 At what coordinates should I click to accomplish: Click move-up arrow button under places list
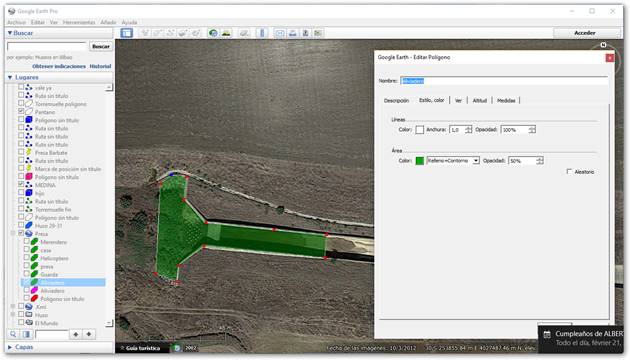76,334
